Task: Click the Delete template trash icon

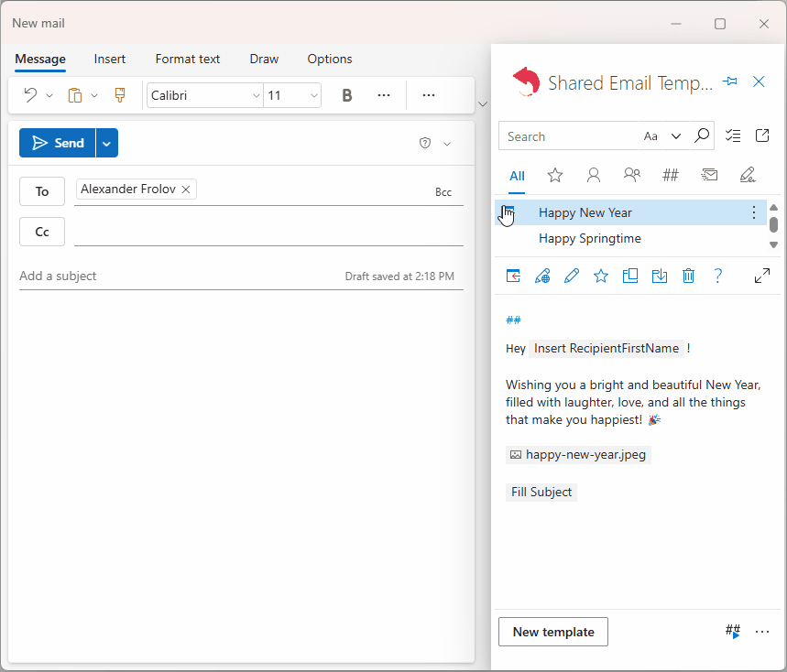Action: pos(688,276)
